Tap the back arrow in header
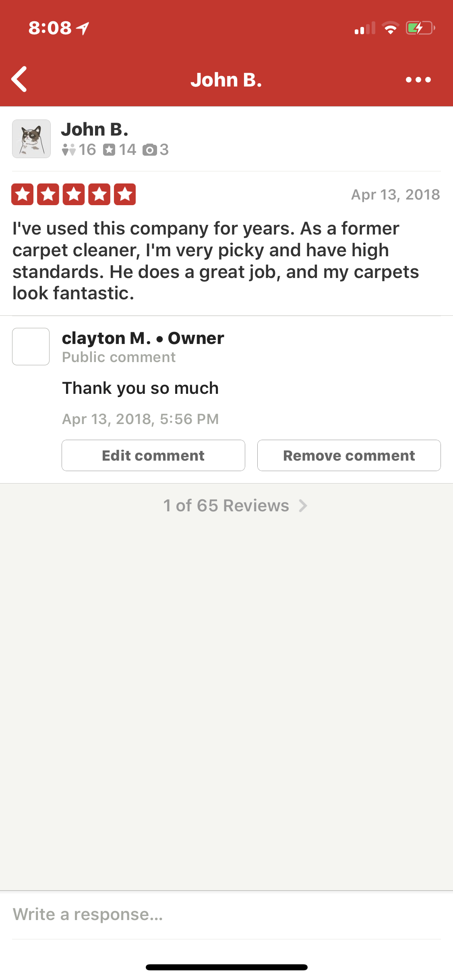 click(x=19, y=79)
